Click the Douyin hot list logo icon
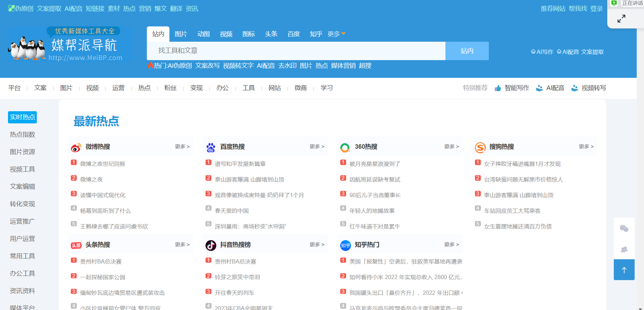644x310 pixels. [x=210, y=245]
